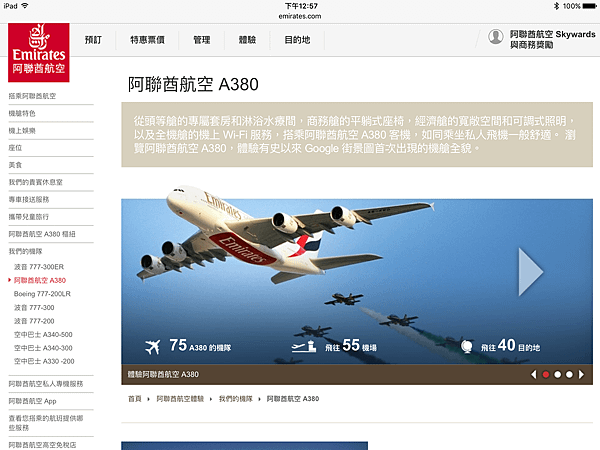600x450 pixels.
Task: Open 阿聯酋航空私人專機服務 sidebar link
Action: coord(46,384)
